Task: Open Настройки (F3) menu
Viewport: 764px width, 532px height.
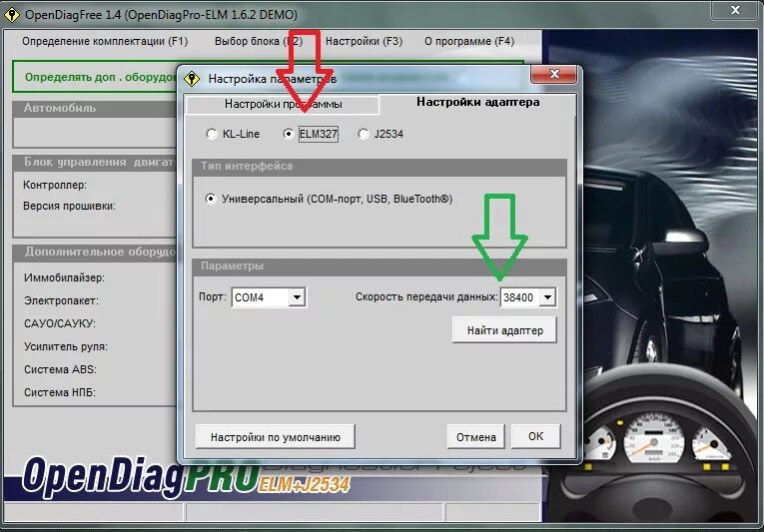Action: point(364,41)
